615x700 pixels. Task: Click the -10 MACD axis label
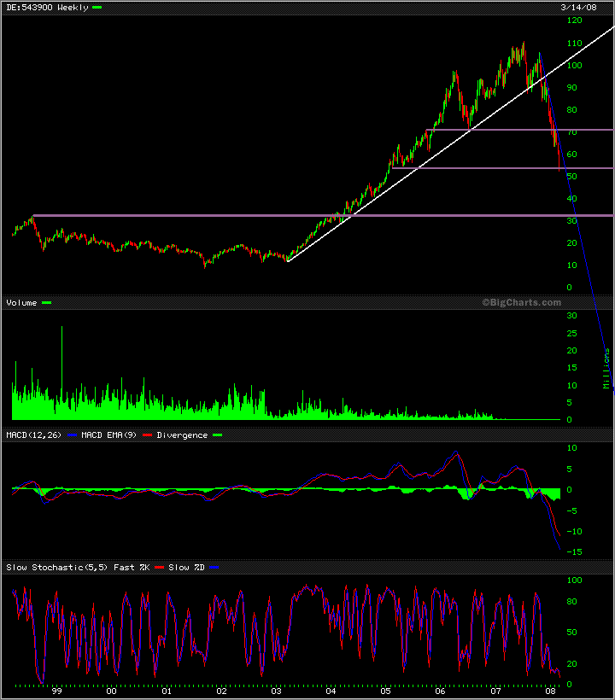574,532
